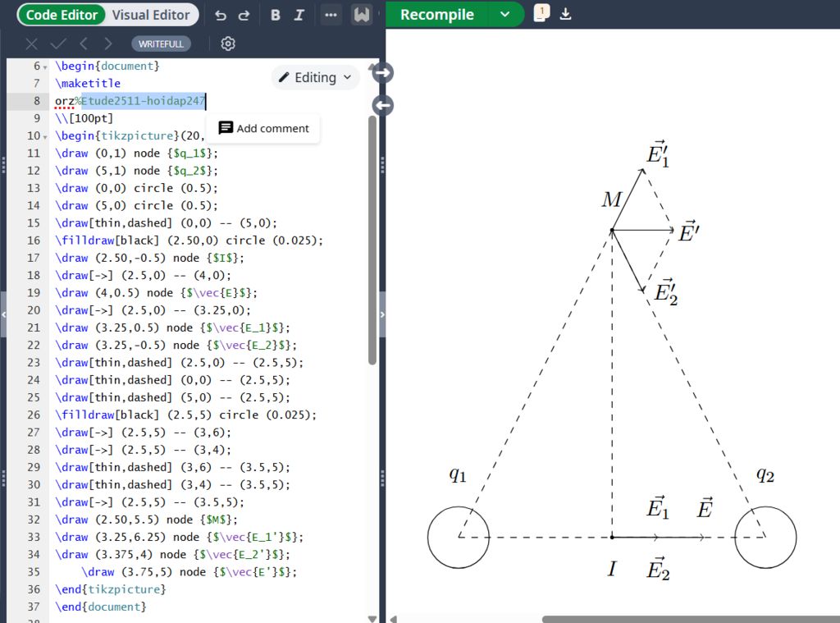Toggle bold formatting
The width and height of the screenshot is (840, 623).
[275, 15]
